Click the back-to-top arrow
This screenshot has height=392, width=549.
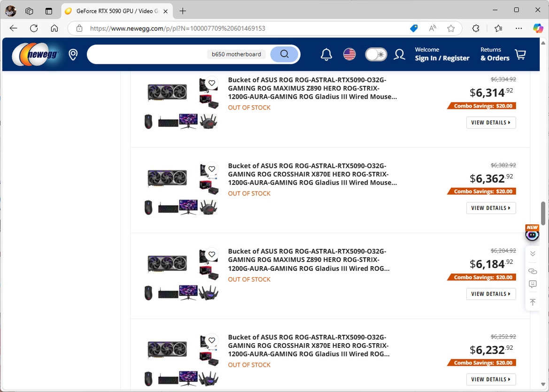point(533,302)
